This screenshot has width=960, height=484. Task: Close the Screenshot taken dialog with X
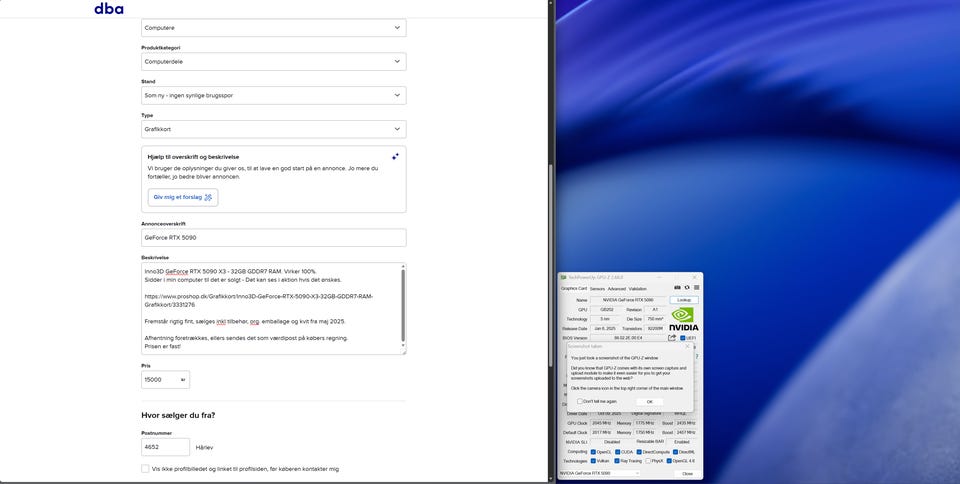pos(688,346)
